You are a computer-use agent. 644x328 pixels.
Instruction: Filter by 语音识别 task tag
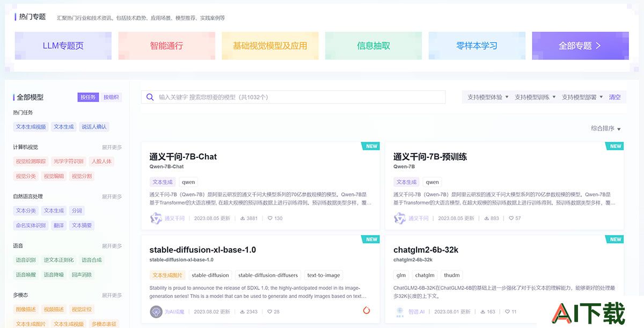26,260
